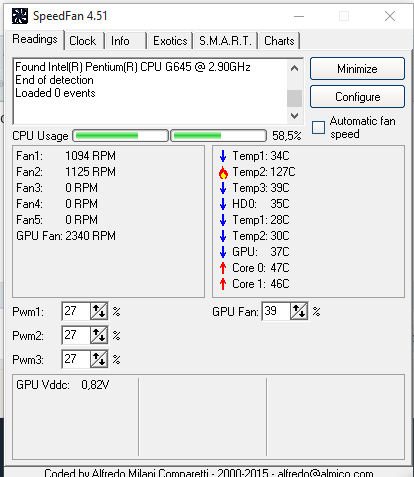Click the Pwm2 speed spinner arrows
Screen dimensions: 414x477
coord(99,335)
